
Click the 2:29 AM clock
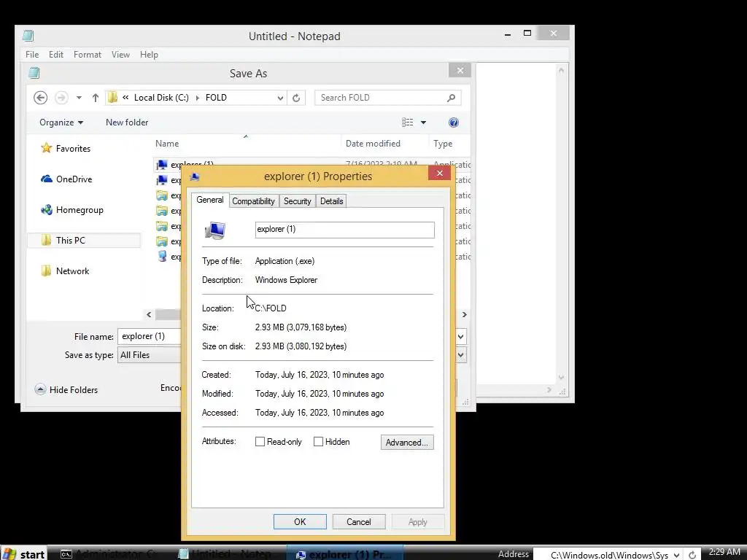coord(724,552)
